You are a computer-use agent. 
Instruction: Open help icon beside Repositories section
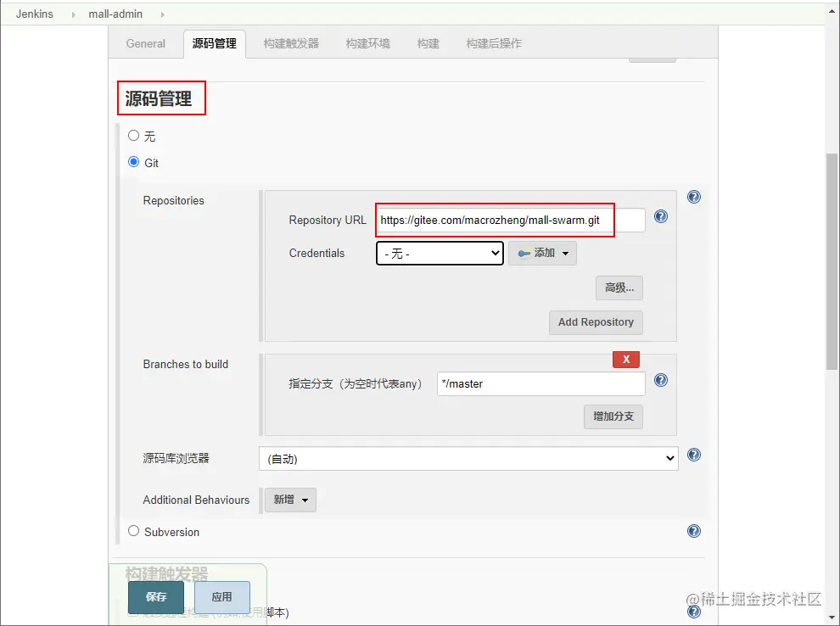point(694,197)
